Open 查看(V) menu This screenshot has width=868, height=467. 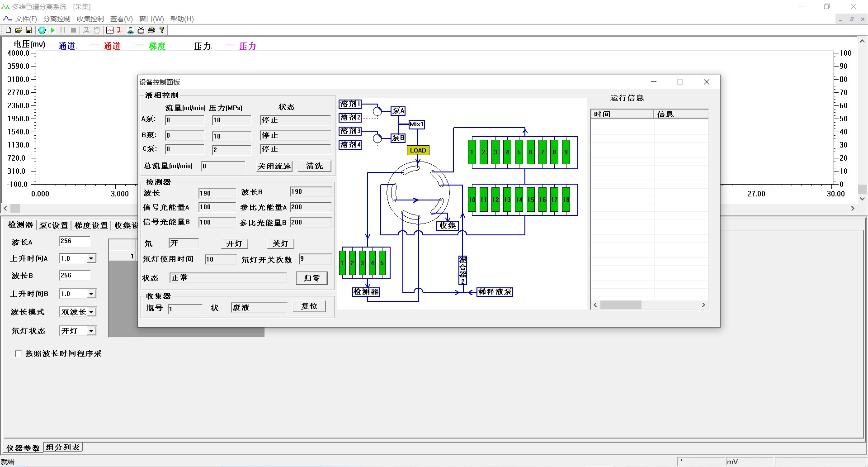(x=122, y=19)
